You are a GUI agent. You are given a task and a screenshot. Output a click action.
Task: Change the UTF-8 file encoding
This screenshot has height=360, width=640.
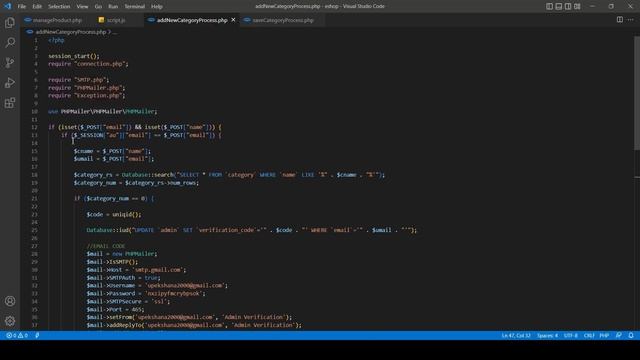[571, 336]
